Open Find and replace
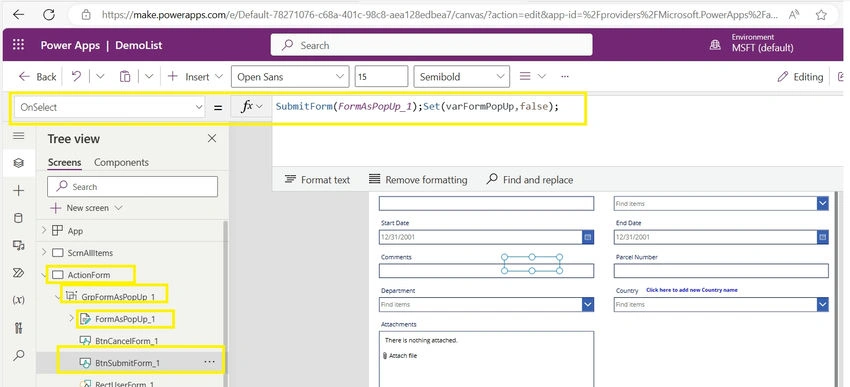 tap(530, 179)
